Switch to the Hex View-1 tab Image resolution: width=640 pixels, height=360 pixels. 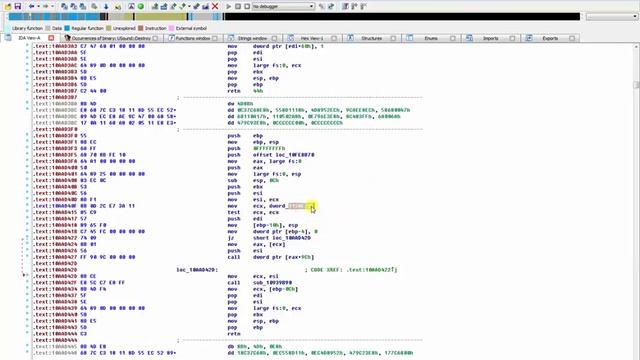(312, 38)
